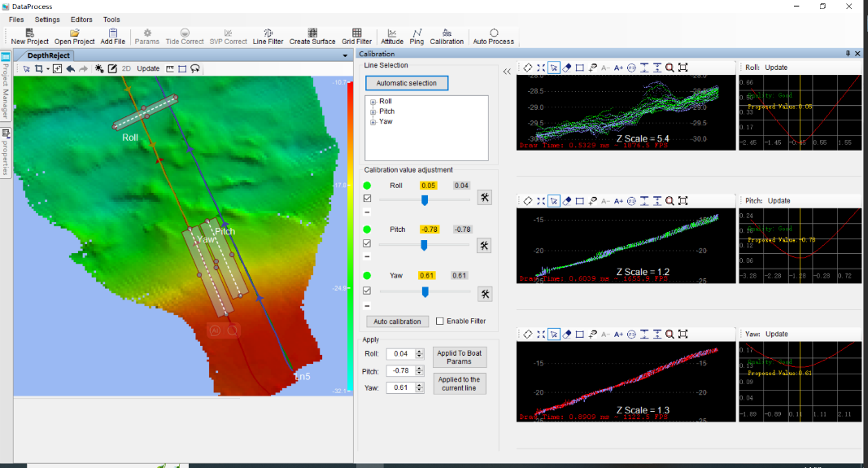Click the Roll slider handle
Image resolution: width=868 pixels, height=468 pixels.
coord(425,200)
